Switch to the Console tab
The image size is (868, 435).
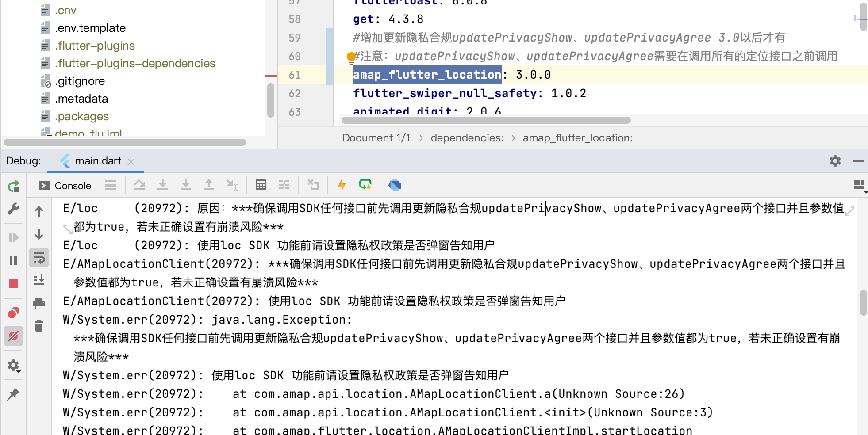tap(65, 186)
